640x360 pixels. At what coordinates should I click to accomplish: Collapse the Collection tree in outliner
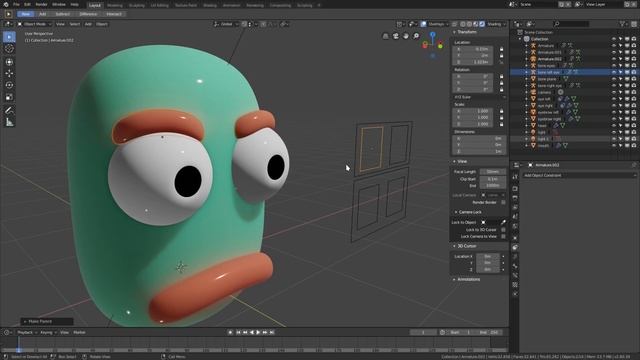520,39
